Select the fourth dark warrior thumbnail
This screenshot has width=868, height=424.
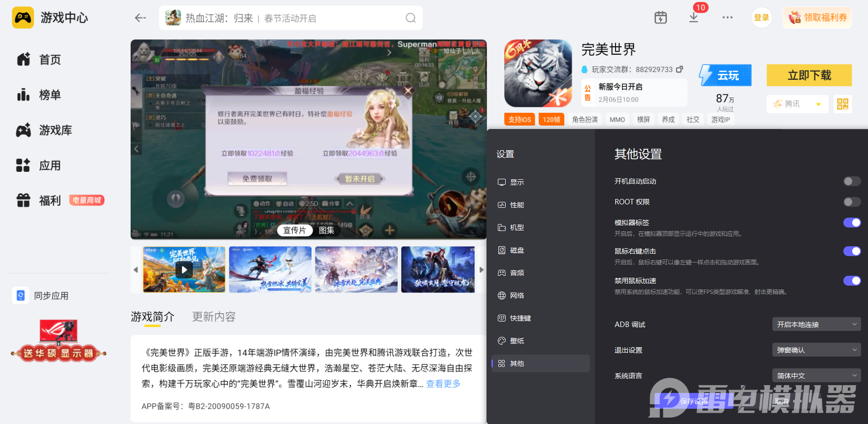click(x=438, y=270)
